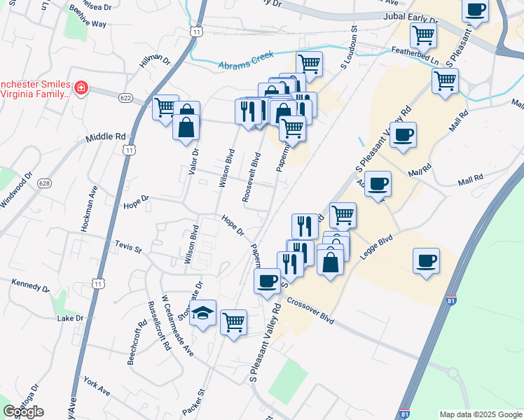The image size is (524, 420).
Task: Select the Route 622 road shield
Action: (x=125, y=98)
